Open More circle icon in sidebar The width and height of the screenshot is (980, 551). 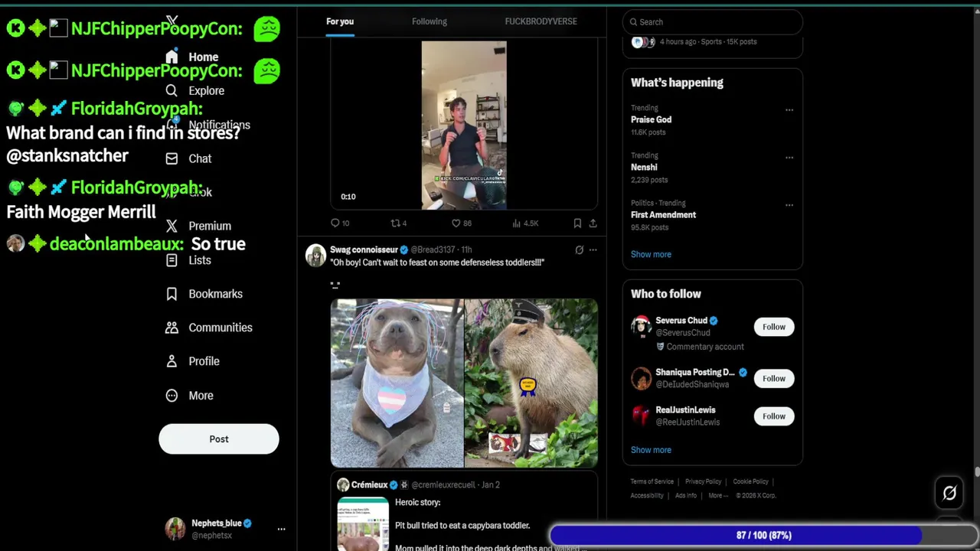click(171, 396)
